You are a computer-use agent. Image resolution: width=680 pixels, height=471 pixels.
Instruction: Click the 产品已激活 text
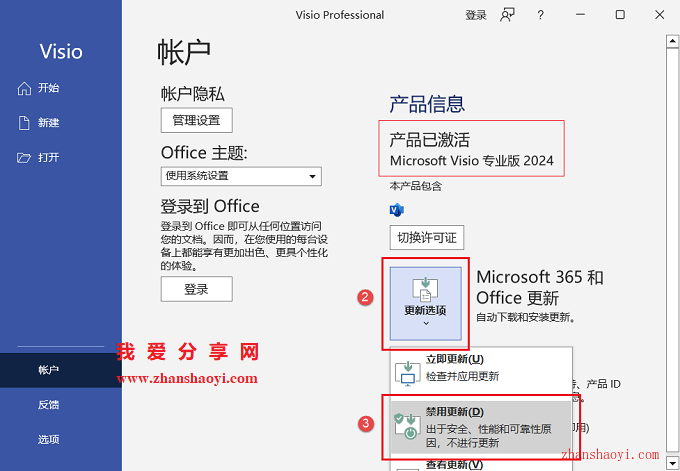[x=429, y=140]
